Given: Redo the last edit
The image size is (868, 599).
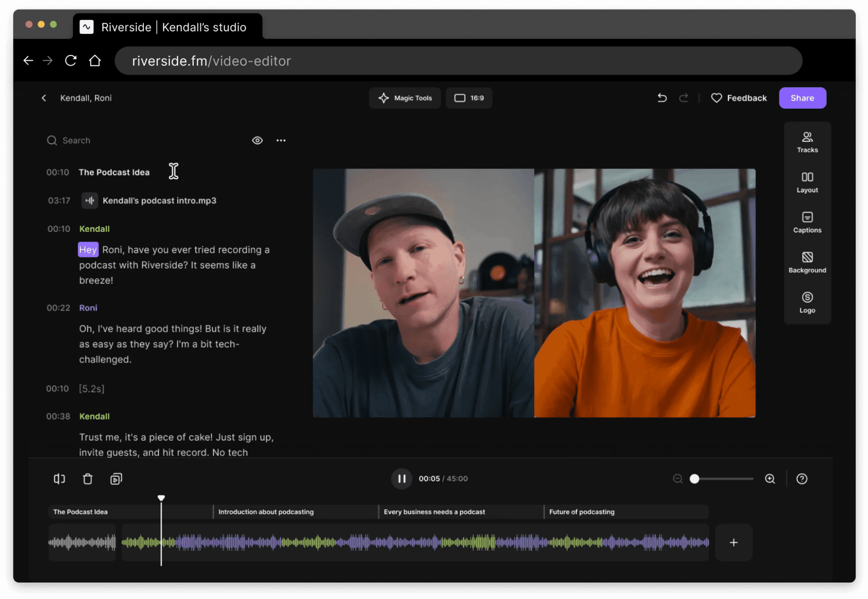Looking at the screenshot, I should tap(683, 98).
